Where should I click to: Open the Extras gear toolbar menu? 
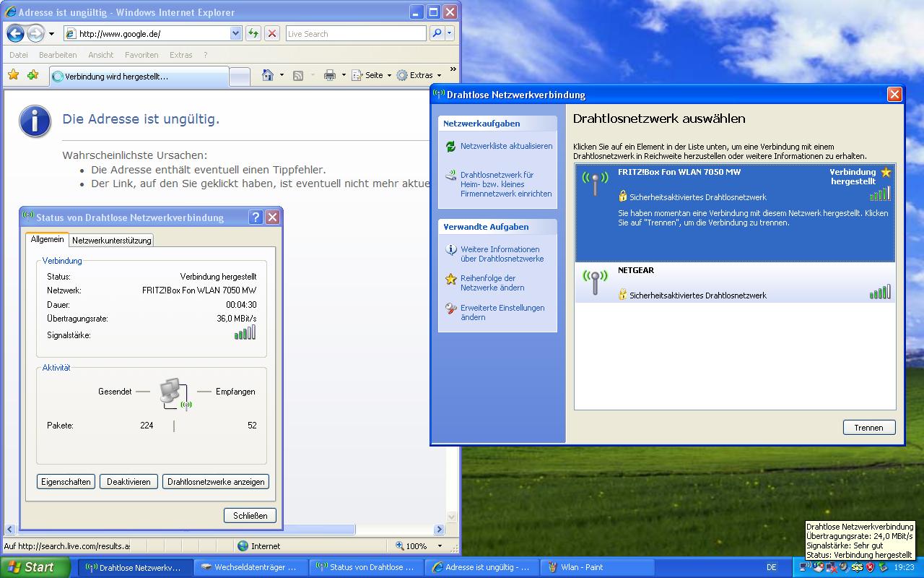tap(419, 75)
